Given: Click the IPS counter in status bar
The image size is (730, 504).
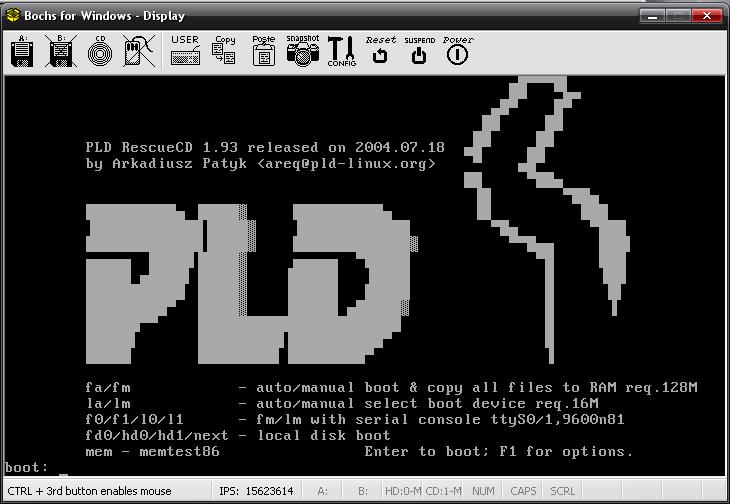Looking at the screenshot, I should pos(256,491).
